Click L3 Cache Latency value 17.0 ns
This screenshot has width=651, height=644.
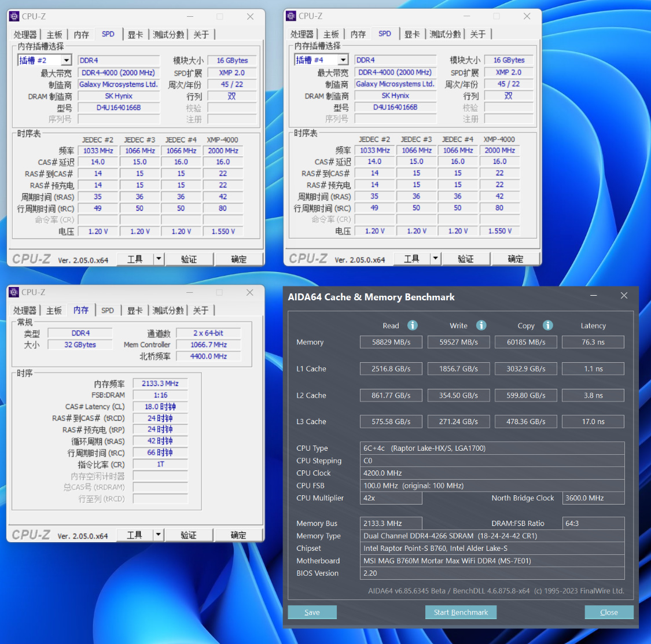[x=593, y=421]
